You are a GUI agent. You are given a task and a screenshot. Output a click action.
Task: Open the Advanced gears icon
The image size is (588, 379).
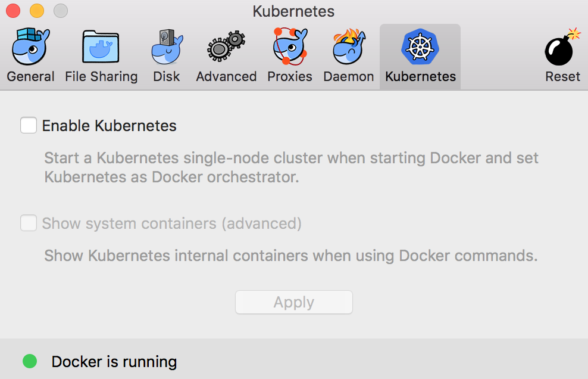tap(226, 46)
